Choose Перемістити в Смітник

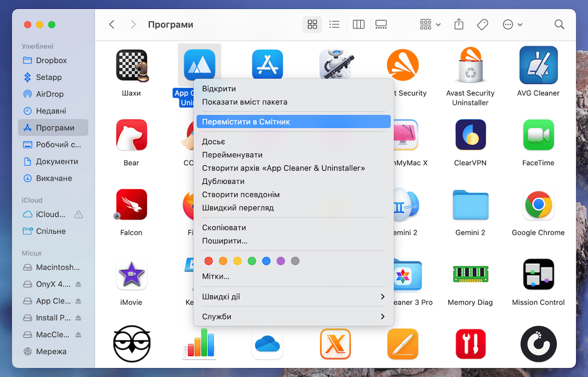(x=294, y=121)
